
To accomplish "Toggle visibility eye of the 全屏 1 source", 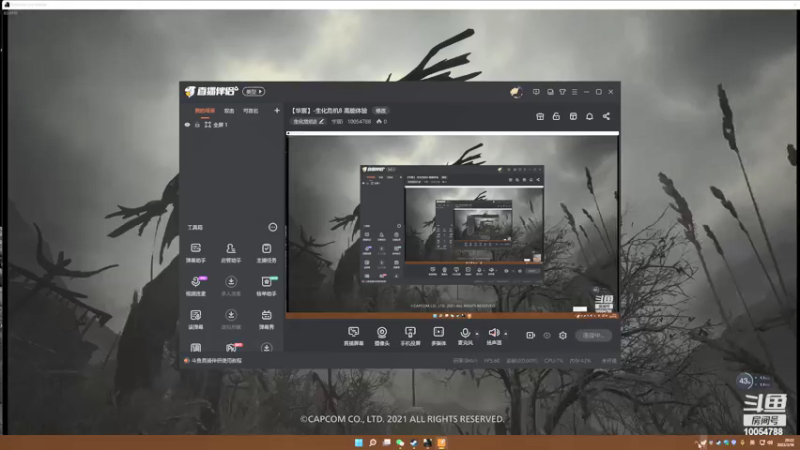I will [x=187, y=124].
